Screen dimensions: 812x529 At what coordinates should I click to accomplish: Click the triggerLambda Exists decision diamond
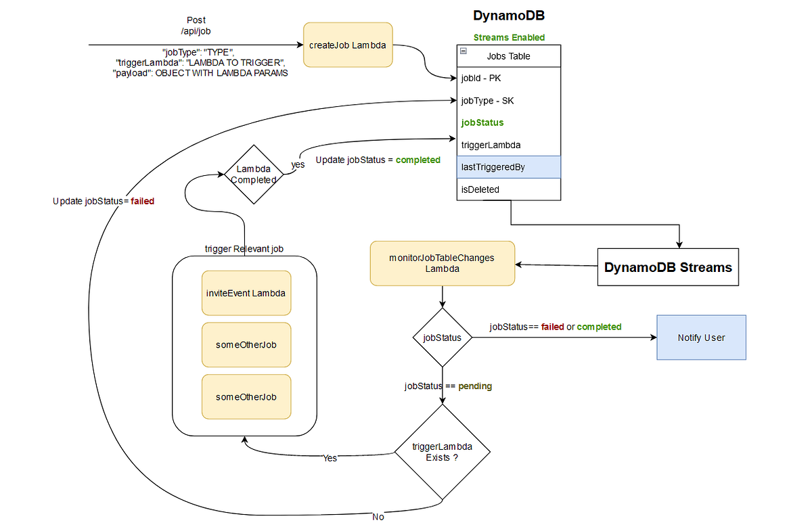pyautogui.click(x=442, y=451)
